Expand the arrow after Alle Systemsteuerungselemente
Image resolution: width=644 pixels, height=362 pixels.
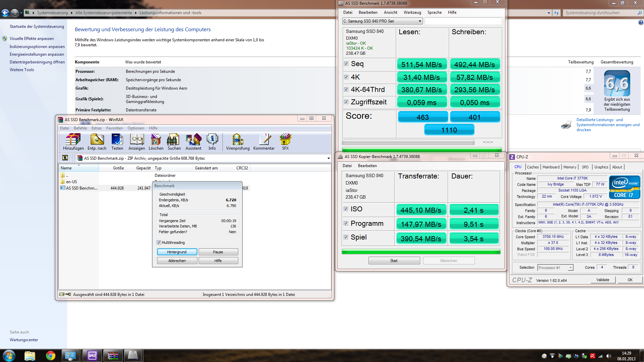point(136,13)
